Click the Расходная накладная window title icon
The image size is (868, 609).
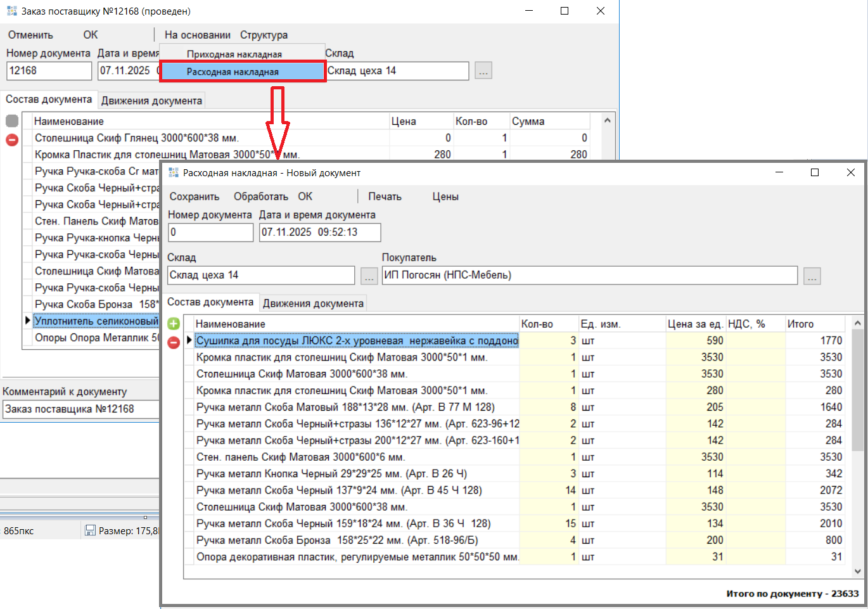pyautogui.click(x=174, y=173)
